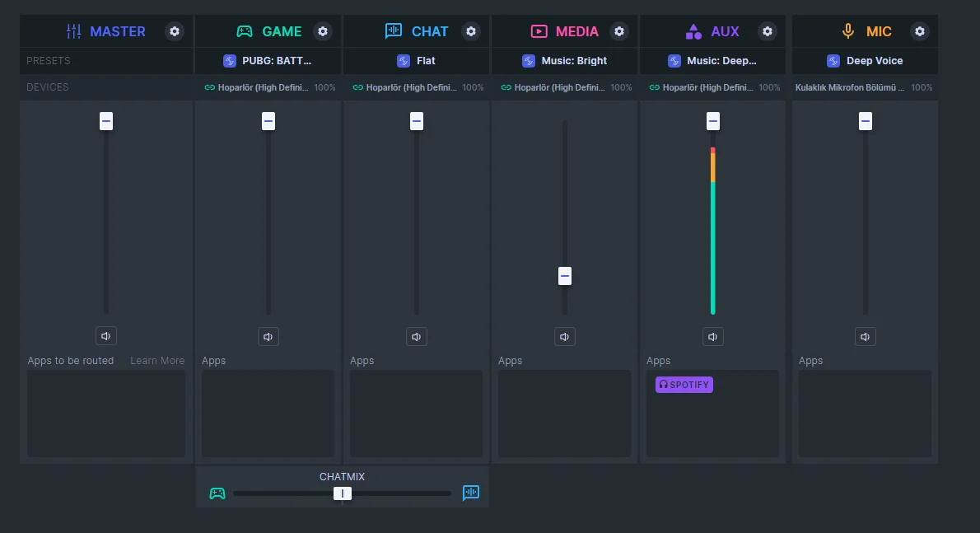Click the Apps to be routed box

[x=105, y=413]
